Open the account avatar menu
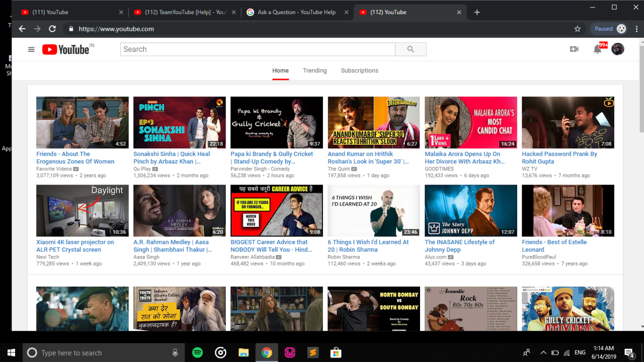The image size is (644, 362). pyautogui.click(x=617, y=49)
